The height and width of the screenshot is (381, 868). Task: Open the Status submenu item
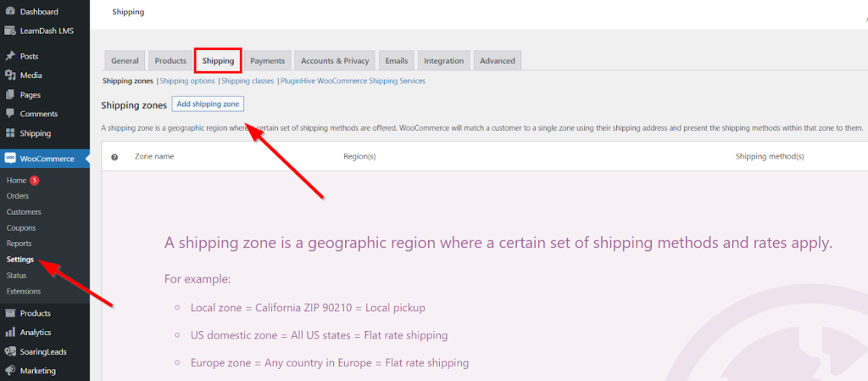pos(17,275)
